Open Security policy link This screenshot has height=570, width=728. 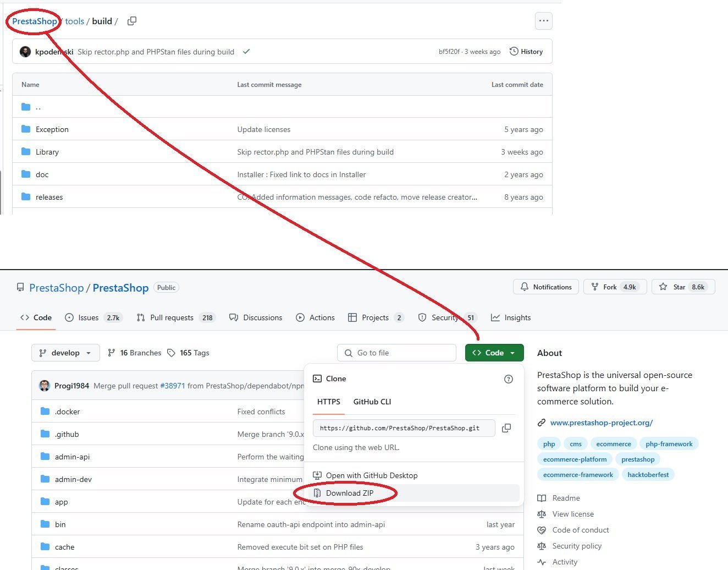coord(577,546)
